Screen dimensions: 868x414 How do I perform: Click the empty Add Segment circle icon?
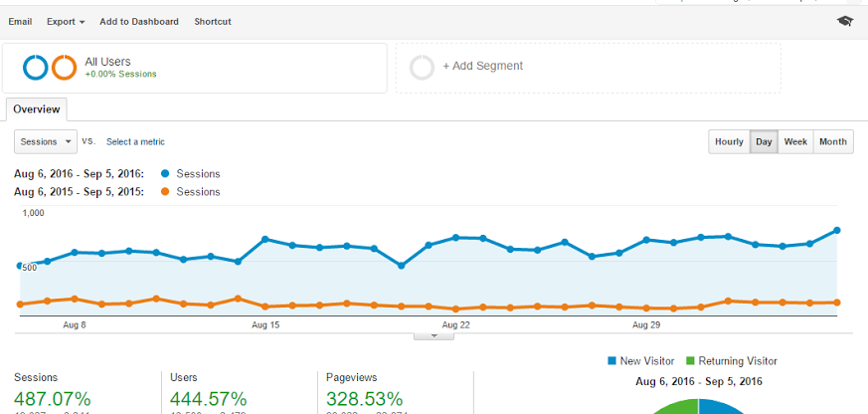click(422, 67)
